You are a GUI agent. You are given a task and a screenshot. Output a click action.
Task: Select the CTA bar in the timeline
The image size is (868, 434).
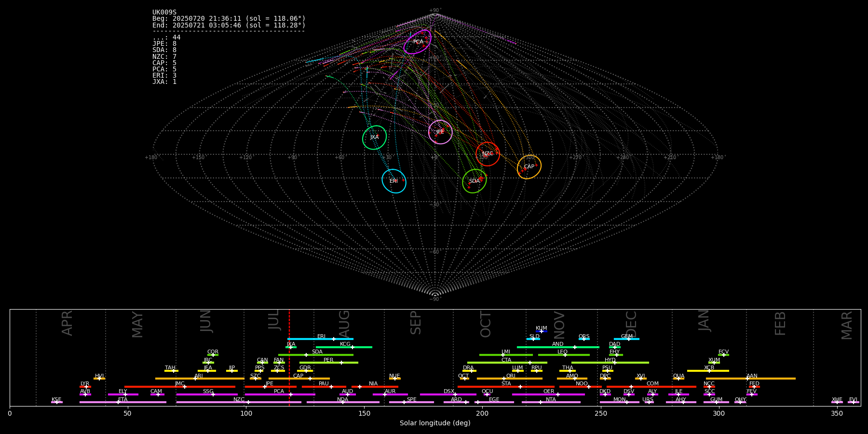point(507,363)
